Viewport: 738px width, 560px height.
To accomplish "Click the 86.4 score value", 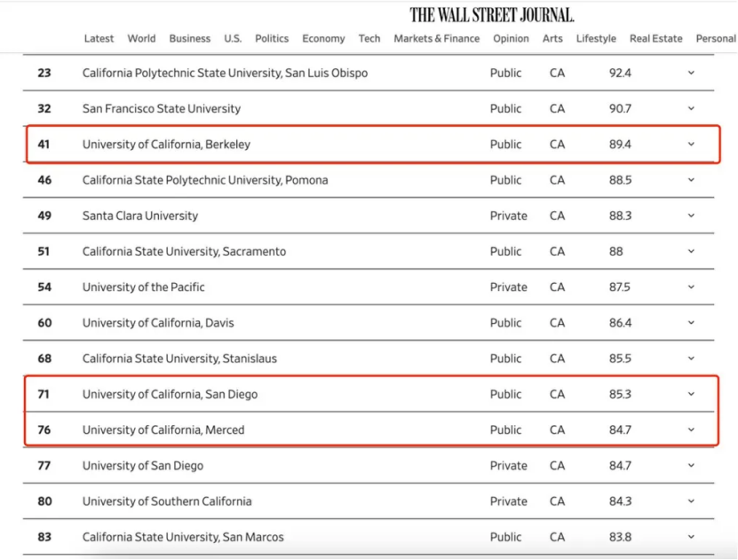I will click(x=620, y=324).
